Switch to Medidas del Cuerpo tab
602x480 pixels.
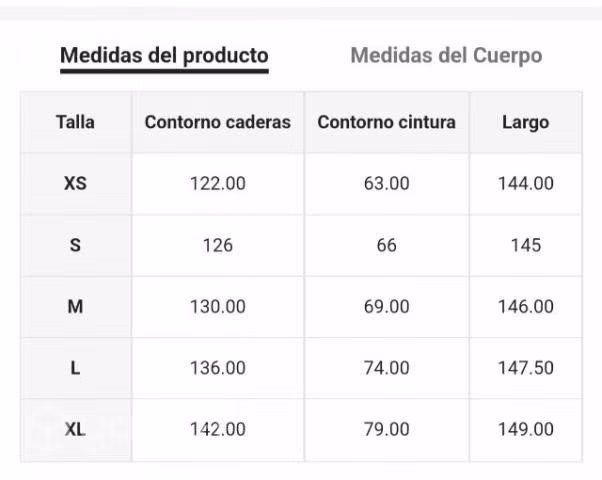[x=446, y=55]
